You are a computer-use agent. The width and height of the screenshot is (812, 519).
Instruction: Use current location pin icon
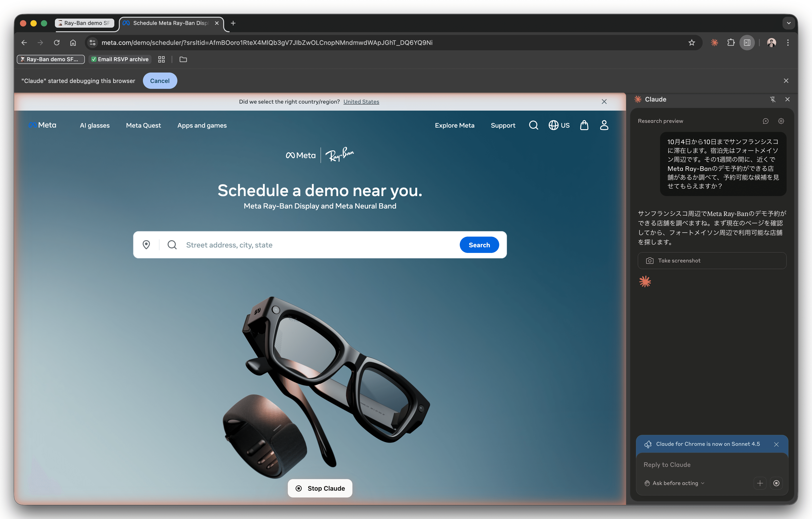tap(146, 245)
